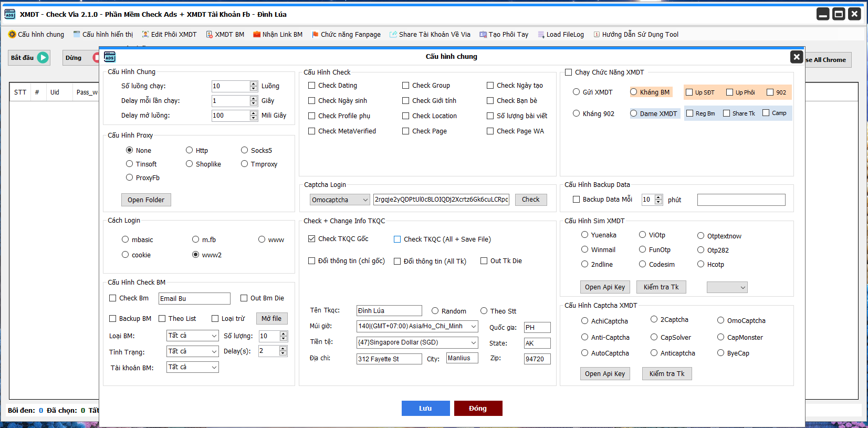The width and height of the screenshot is (868, 428).
Task: Open Chức năng Fanpage menu
Action: coord(346,34)
